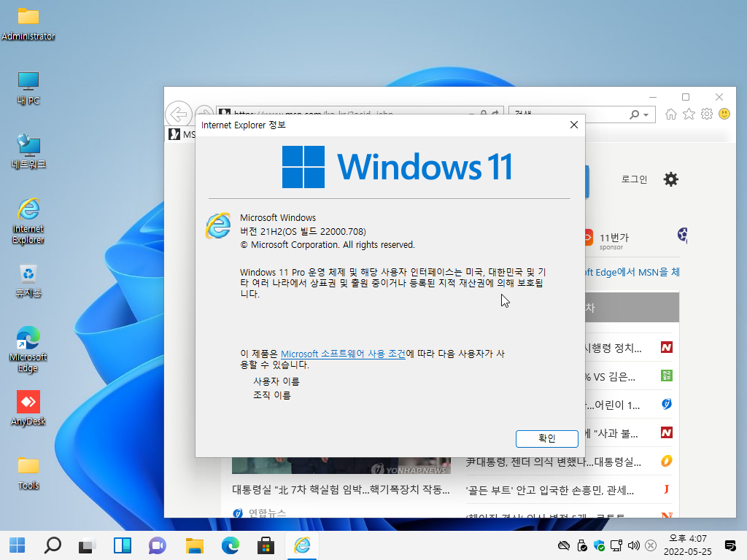
Task: Click the cloud sync tray icon
Action: pyautogui.click(x=564, y=545)
